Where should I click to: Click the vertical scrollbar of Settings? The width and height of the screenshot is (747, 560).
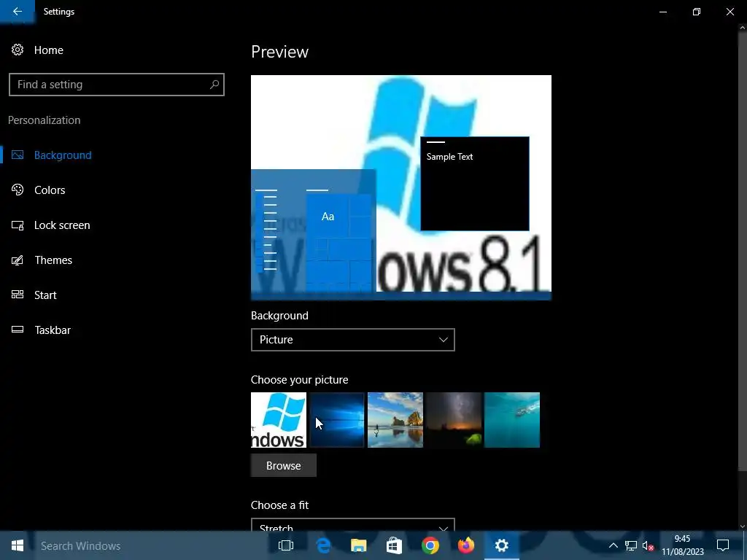pyautogui.click(x=742, y=250)
